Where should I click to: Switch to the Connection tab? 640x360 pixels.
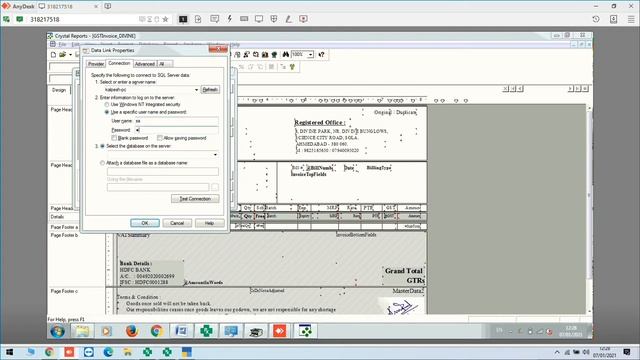coord(119,63)
